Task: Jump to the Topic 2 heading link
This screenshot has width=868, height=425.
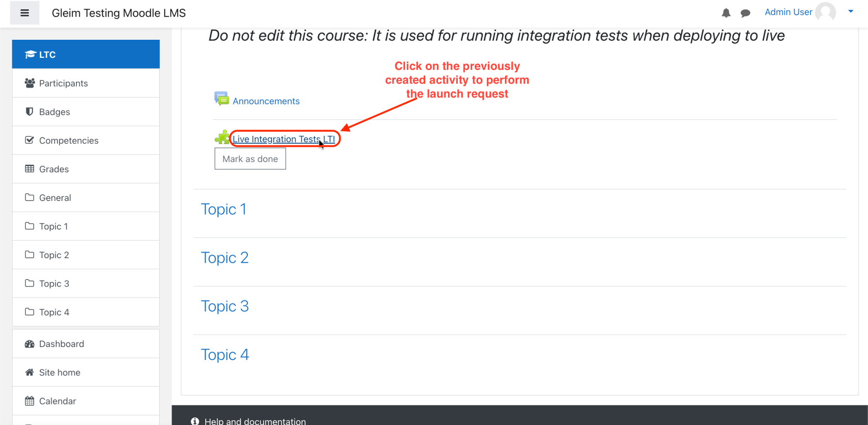Action: click(x=224, y=258)
